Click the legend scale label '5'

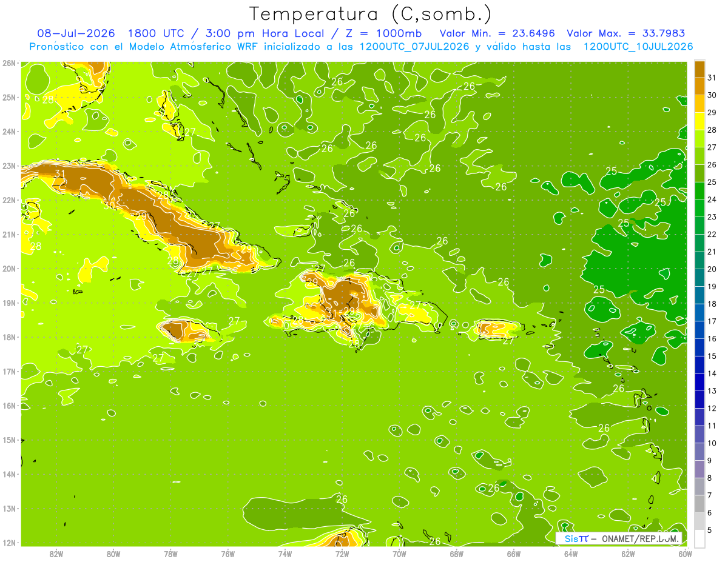pos(710,530)
